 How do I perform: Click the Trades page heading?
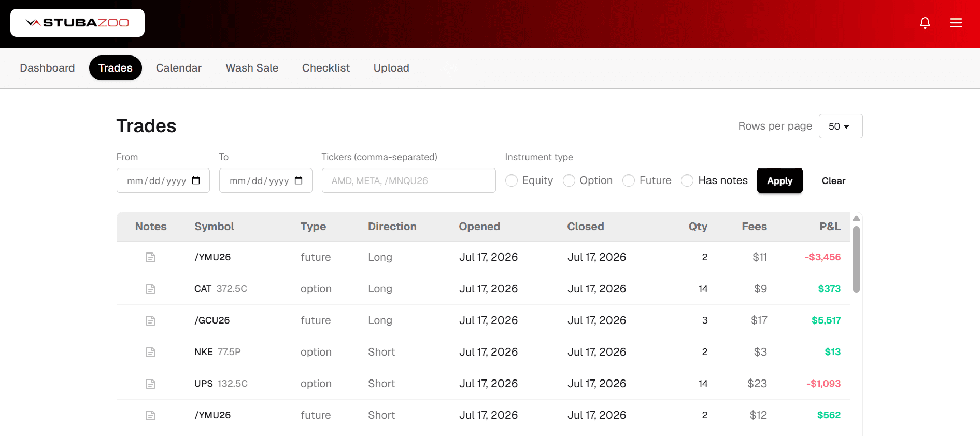click(146, 126)
